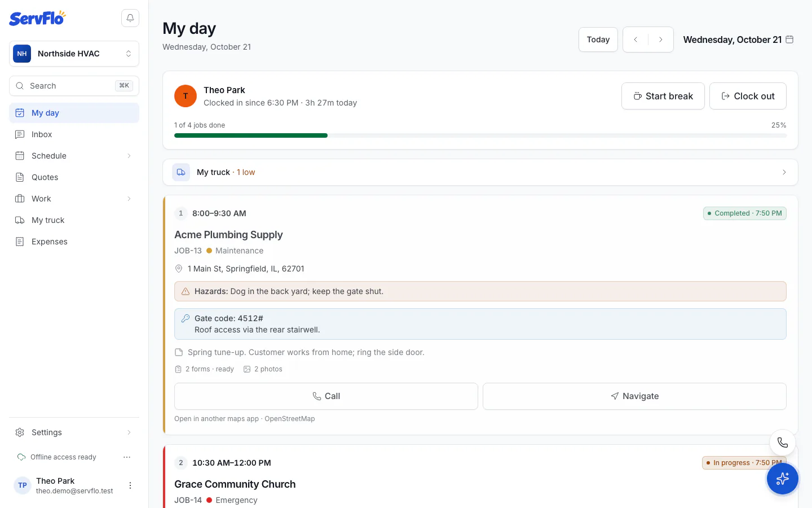Open the OpenStreetMap link
This screenshot has height=508, width=812.
click(x=290, y=419)
